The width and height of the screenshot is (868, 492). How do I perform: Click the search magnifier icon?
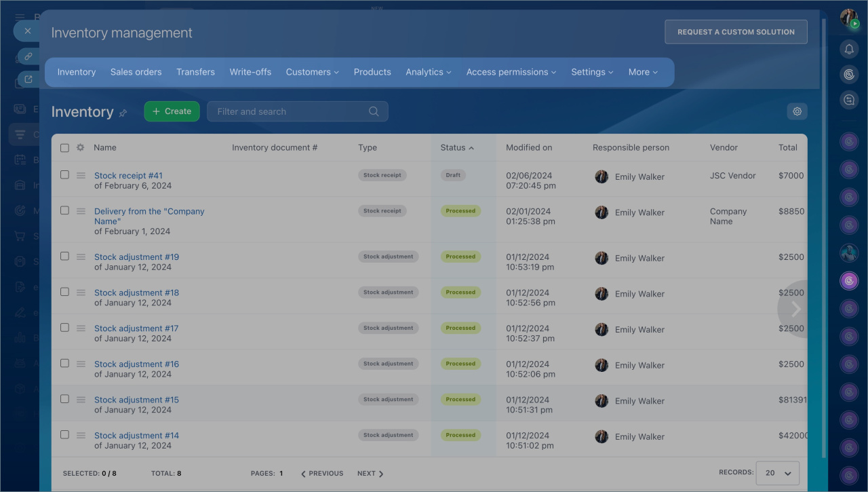(x=374, y=111)
